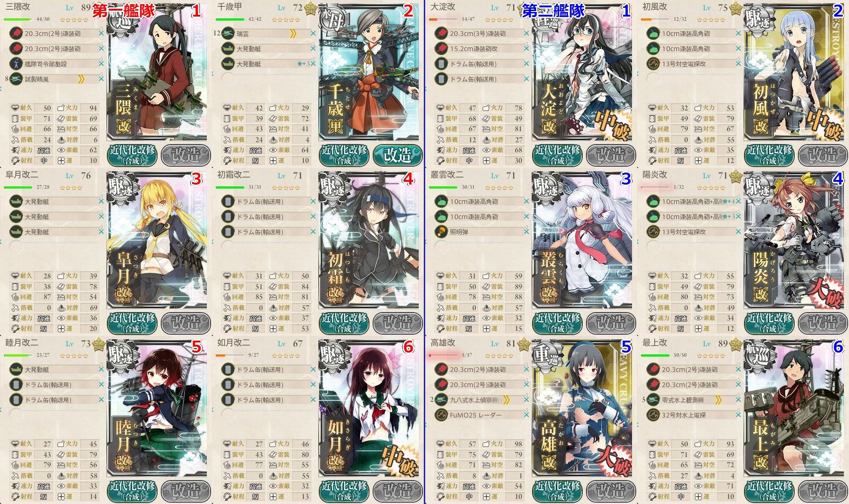The width and height of the screenshot is (849, 504).
Task: Switch to the red 第一艦隊 fleet label
Action: pos(123,10)
